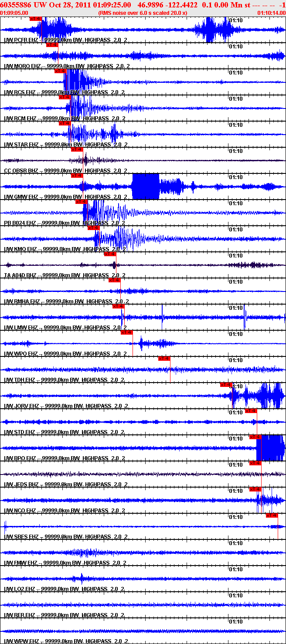Viewport: 286px width, 644px height.
Task: Select the red pick flag on STD trace
Action: 251,411
